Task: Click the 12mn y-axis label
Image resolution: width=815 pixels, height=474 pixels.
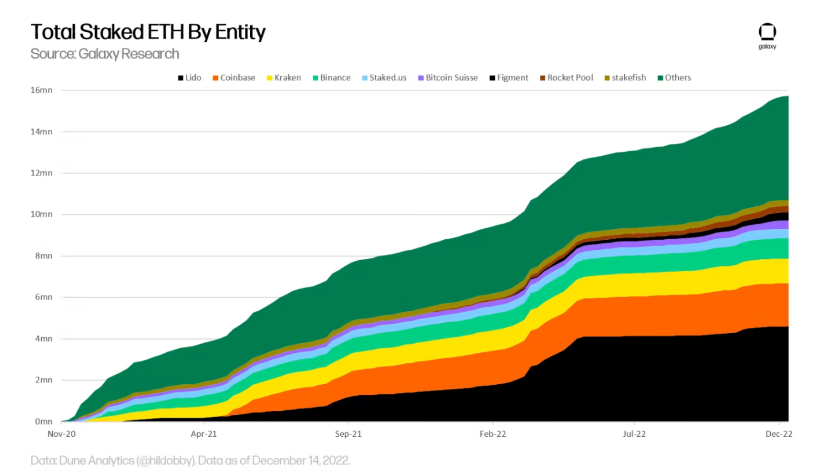Action: (x=42, y=173)
